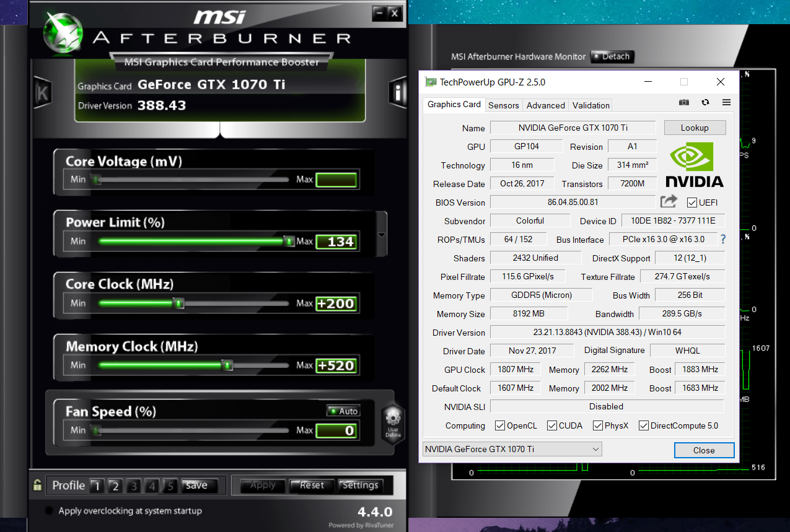Image resolution: width=790 pixels, height=532 pixels.
Task: Click the GPU-Z title bar app icon
Action: 431,82
